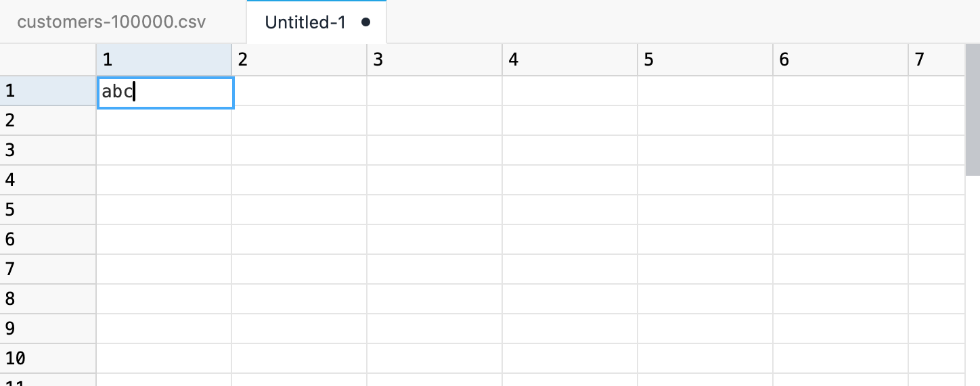Click the unsaved dot on Untitled-1 tab

point(366,22)
